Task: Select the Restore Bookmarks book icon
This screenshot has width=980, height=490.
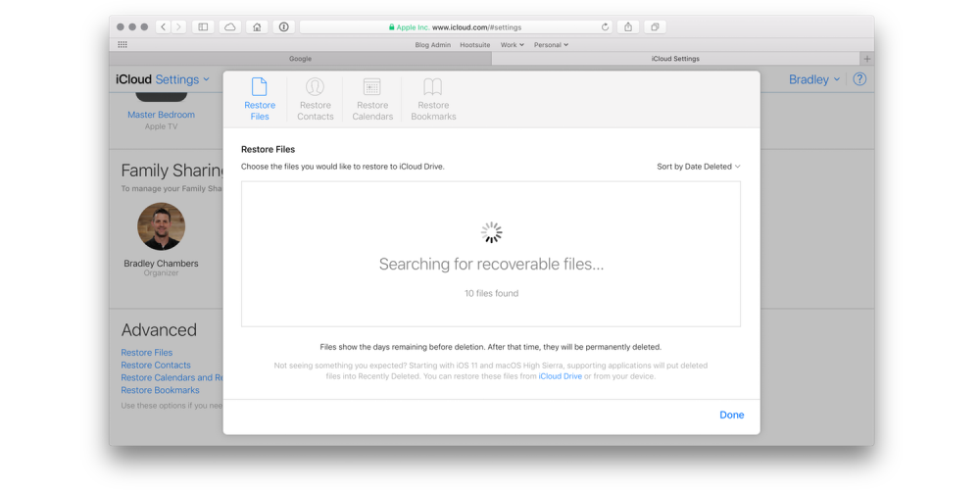Action: click(x=433, y=88)
